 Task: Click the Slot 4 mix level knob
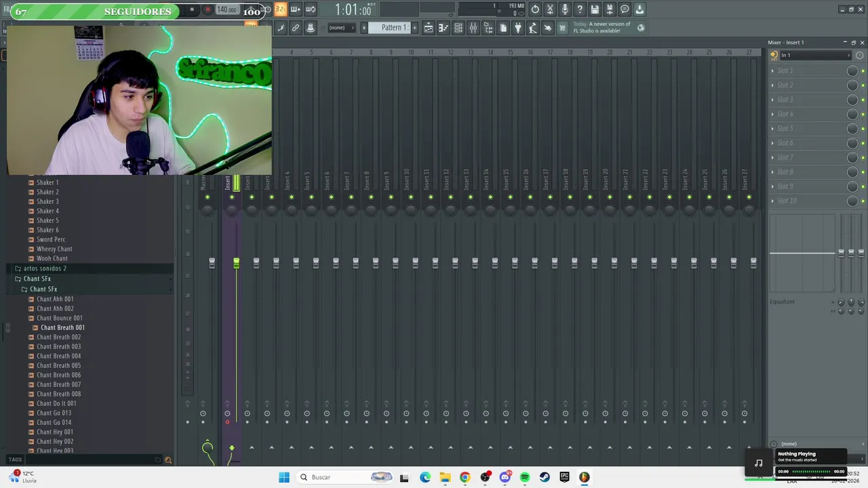click(852, 114)
